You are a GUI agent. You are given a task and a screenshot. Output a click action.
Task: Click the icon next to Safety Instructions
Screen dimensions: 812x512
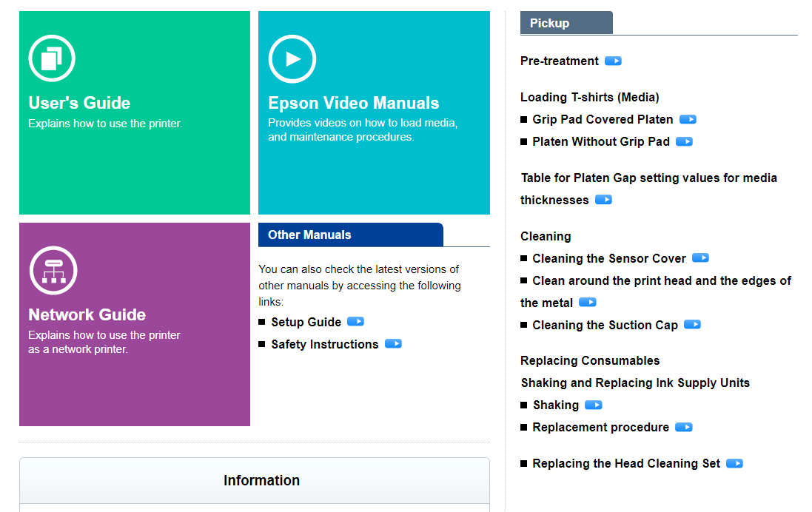[x=393, y=344]
